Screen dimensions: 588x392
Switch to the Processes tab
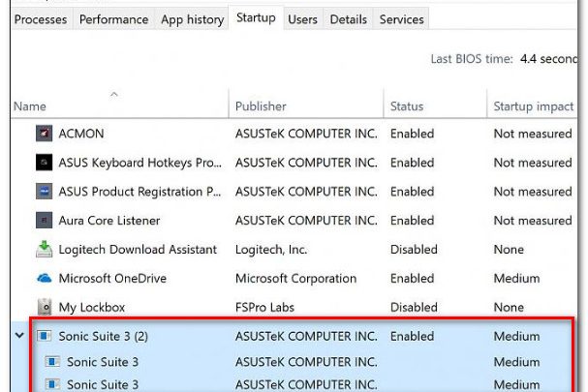[x=41, y=19]
